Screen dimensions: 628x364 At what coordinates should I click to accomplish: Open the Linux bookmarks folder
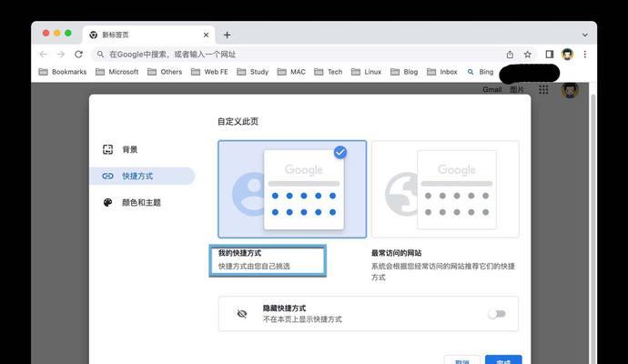(x=366, y=72)
